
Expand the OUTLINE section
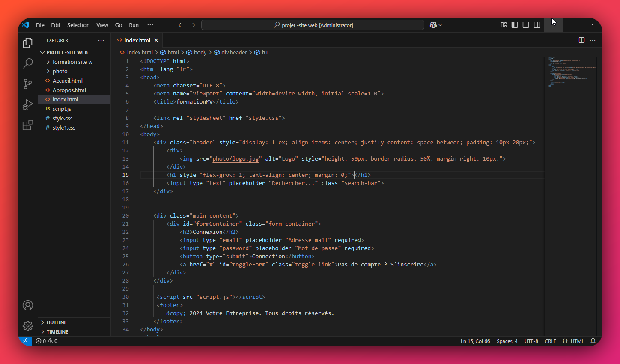pos(57,322)
